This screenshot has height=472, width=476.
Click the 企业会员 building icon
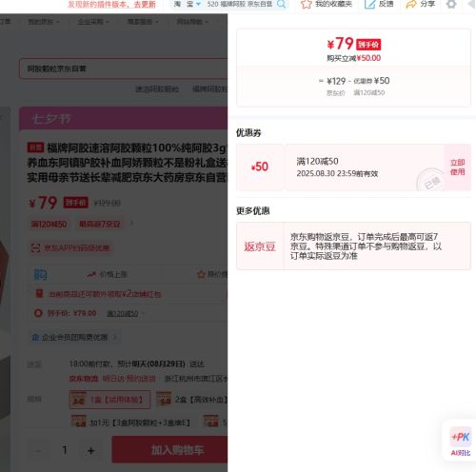coord(35,337)
